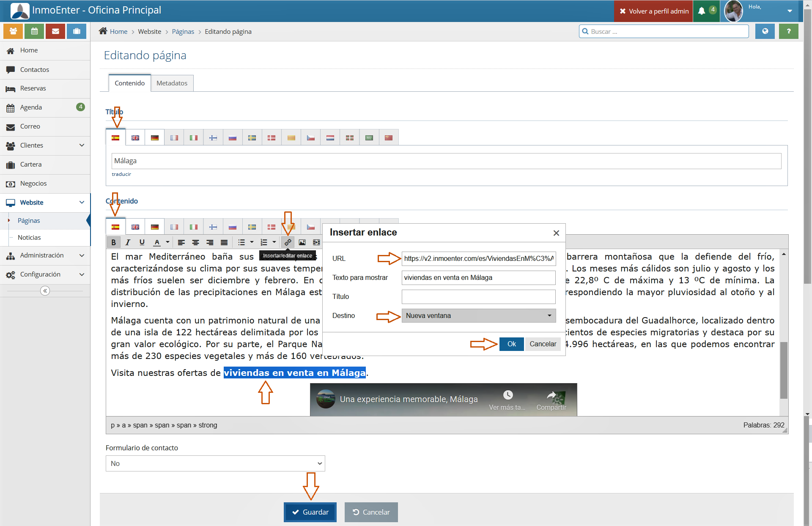Open Reservas in the sidebar
The image size is (812, 526).
point(45,88)
